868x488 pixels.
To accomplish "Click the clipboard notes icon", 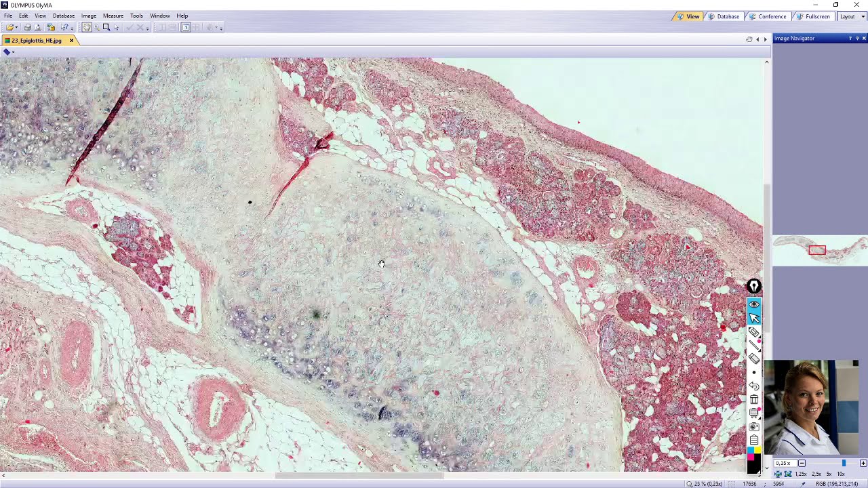I will point(754,441).
